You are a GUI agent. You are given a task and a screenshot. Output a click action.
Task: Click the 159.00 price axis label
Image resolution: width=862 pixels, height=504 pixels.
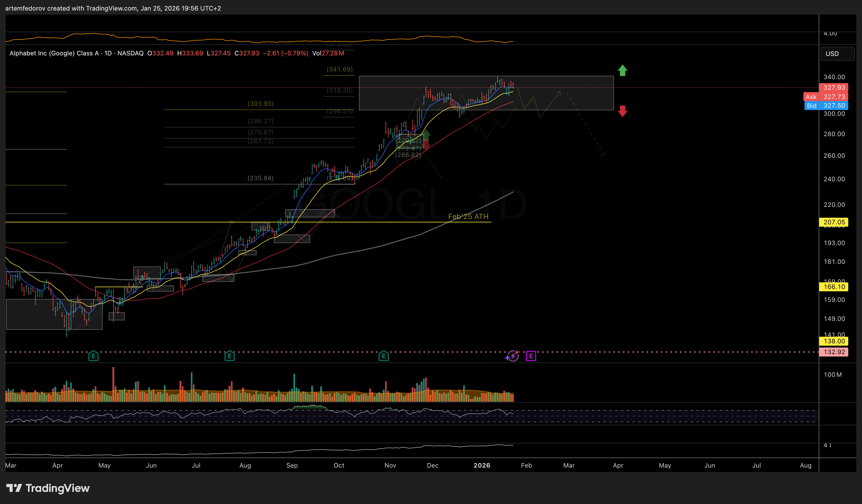coord(834,299)
